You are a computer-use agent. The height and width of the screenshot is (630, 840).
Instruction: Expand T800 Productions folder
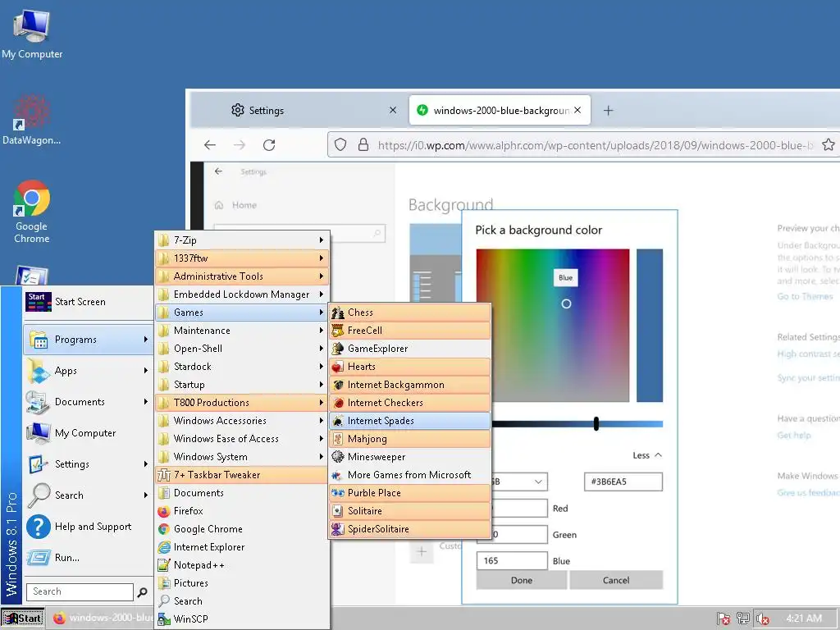[x=242, y=403]
